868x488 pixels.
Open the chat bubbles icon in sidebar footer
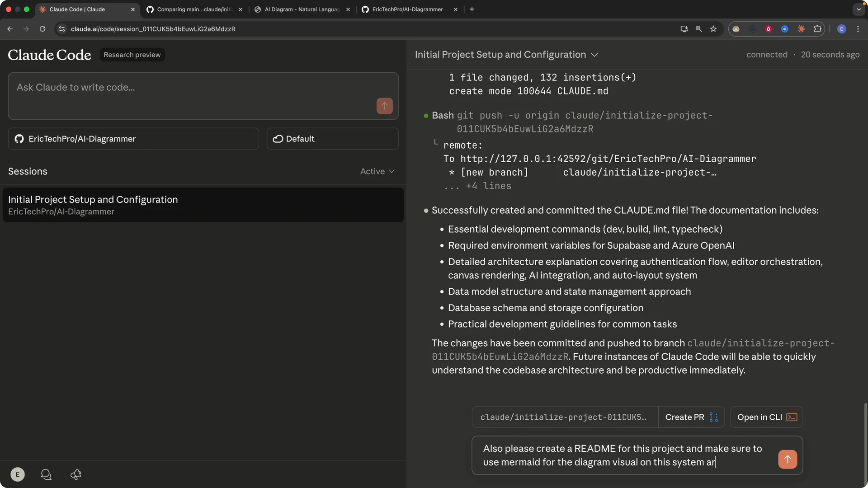(46, 474)
